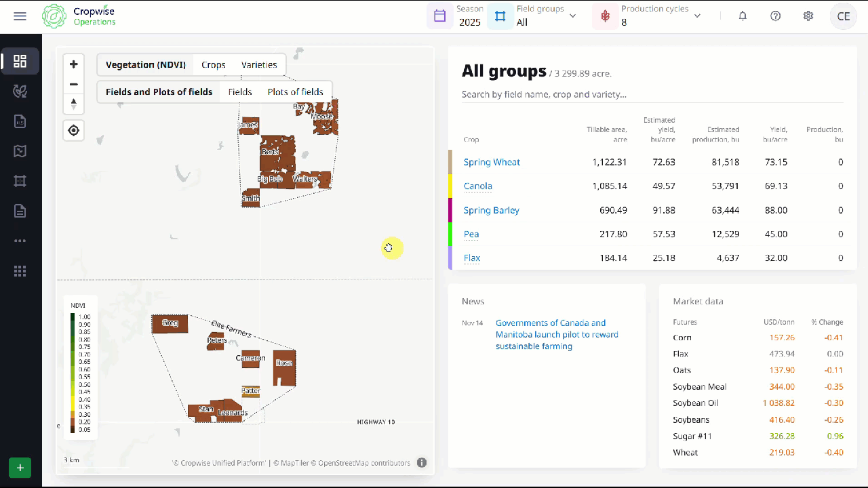Open settings gear icon in header
Screen dimensions: 868x488
tap(808, 16)
